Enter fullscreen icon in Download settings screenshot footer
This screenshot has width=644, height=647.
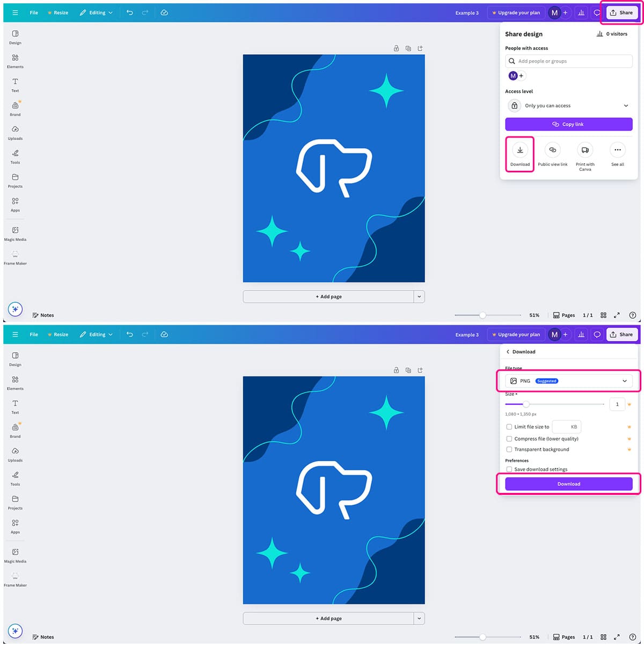(x=617, y=637)
